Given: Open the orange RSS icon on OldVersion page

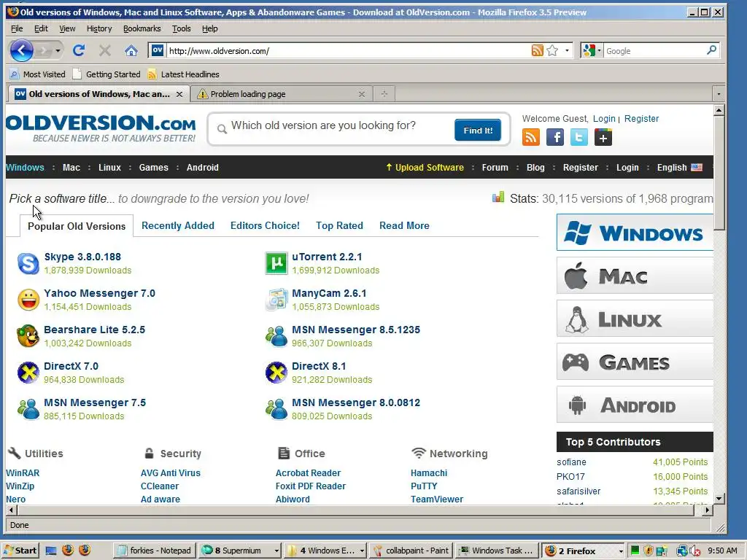Looking at the screenshot, I should [531, 137].
